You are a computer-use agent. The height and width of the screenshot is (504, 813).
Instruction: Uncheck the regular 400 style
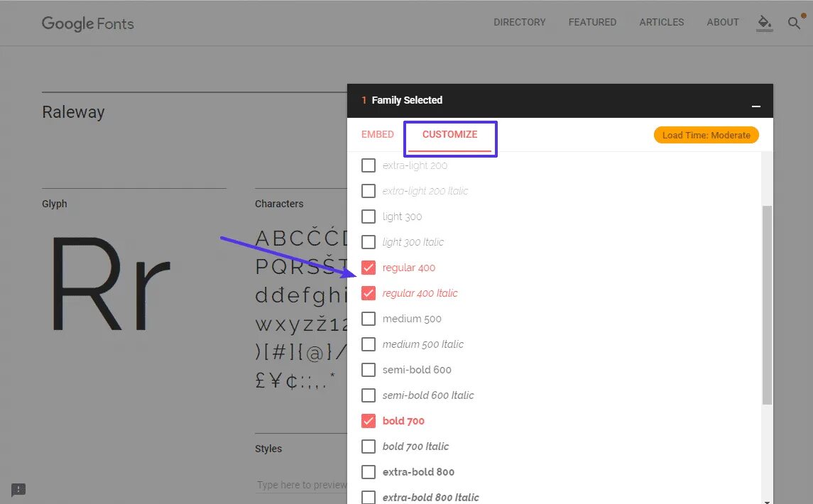(368, 268)
